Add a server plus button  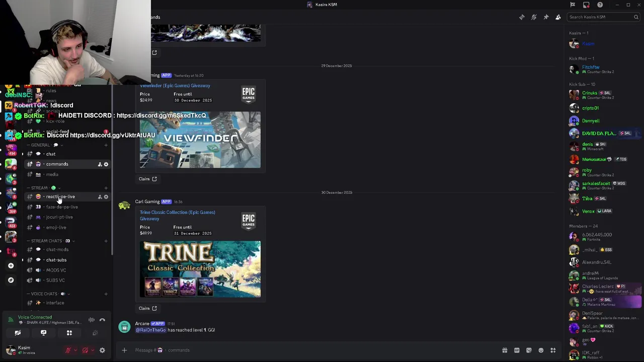pos(11,265)
